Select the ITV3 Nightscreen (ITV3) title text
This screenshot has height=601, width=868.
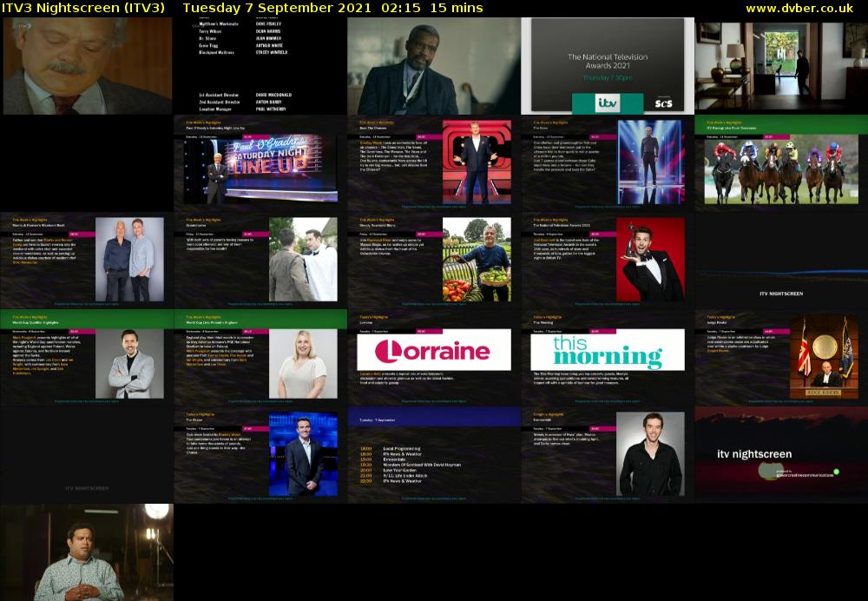pyautogui.click(x=83, y=8)
